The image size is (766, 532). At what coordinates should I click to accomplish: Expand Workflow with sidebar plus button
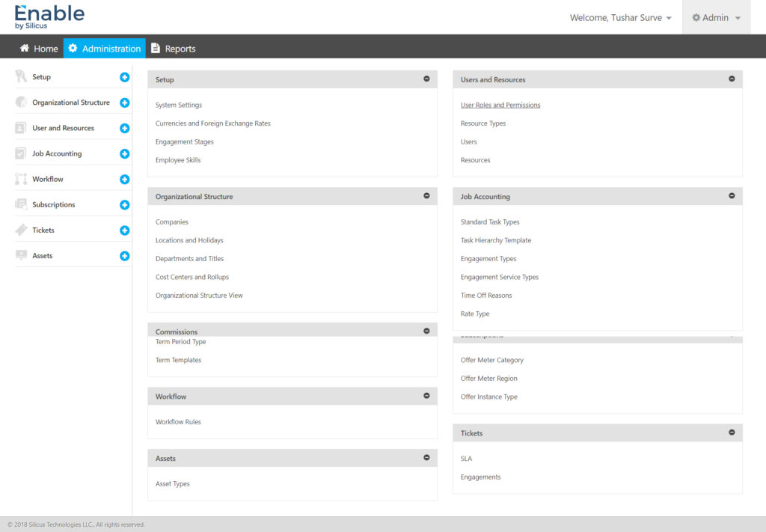click(125, 180)
